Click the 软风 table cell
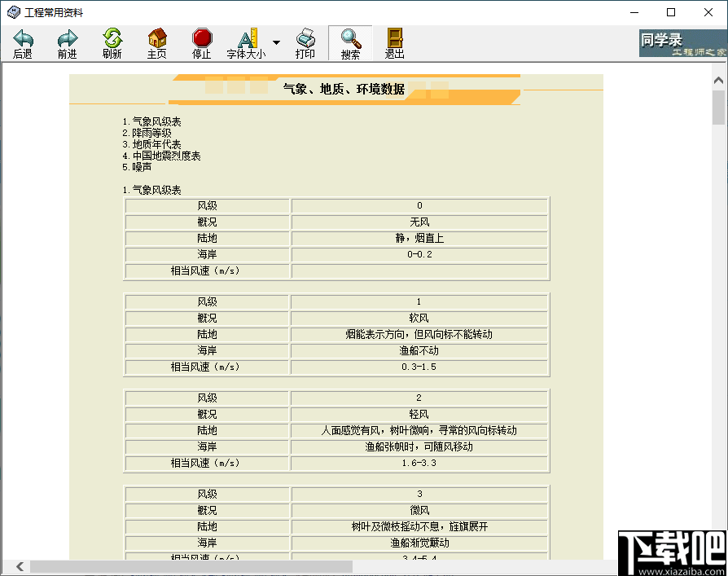Image resolution: width=728 pixels, height=576 pixels. click(x=419, y=319)
